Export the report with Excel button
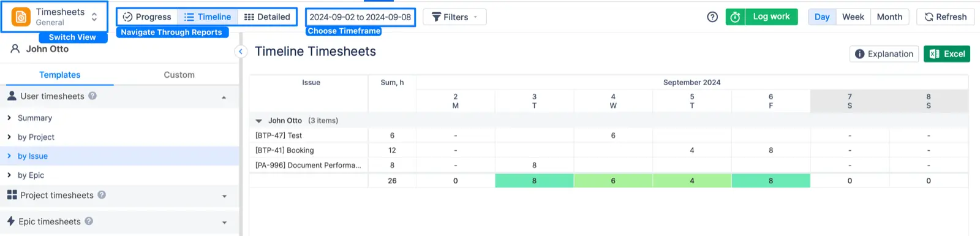The image size is (980, 236). (x=947, y=54)
